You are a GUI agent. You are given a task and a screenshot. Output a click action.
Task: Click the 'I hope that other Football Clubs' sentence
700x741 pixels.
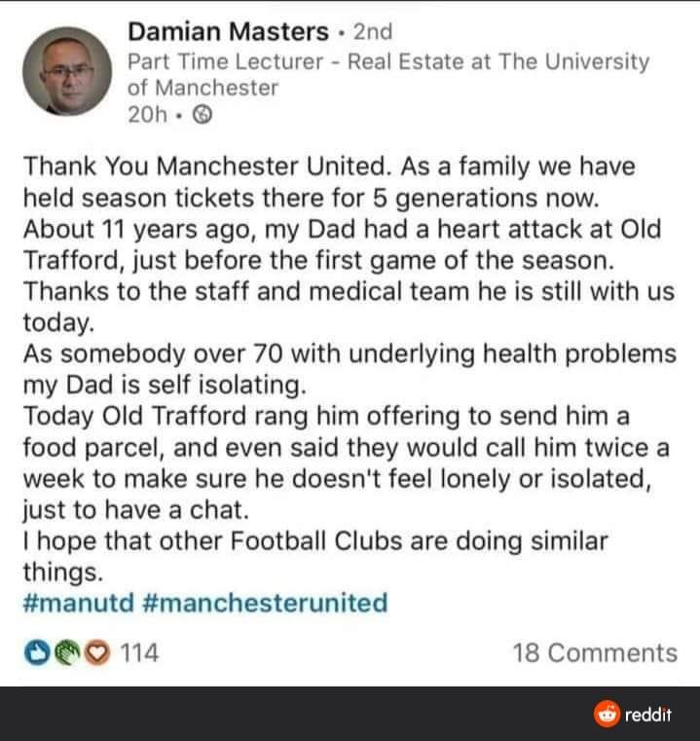pos(315,556)
